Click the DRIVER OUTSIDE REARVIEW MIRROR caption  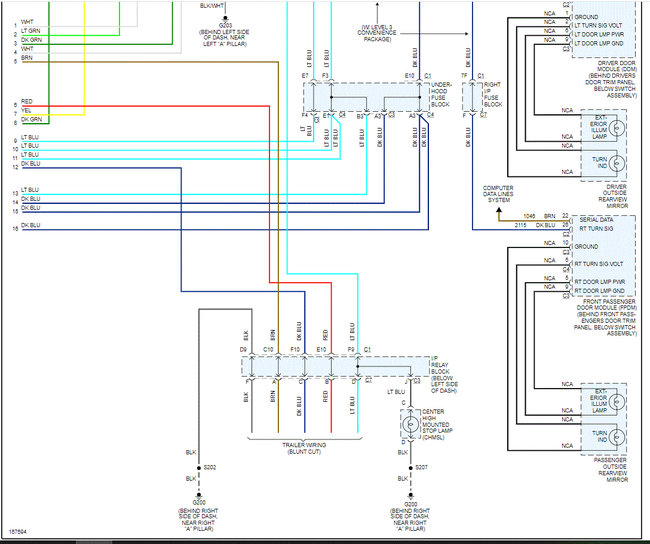click(x=613, y=196)
